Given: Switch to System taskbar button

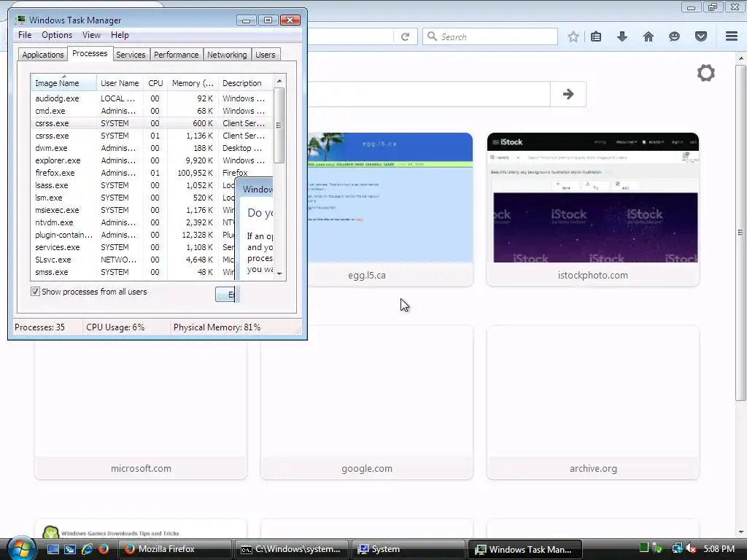Looking at the screenshot, I should [409, 549].
